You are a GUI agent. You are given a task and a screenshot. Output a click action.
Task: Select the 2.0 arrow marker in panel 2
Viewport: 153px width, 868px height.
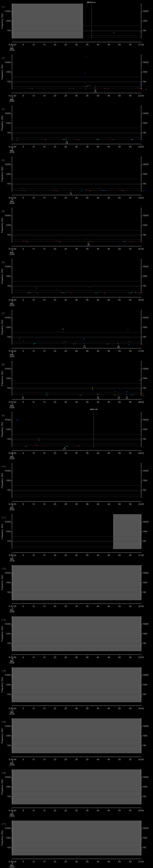(x=95, y=91)
